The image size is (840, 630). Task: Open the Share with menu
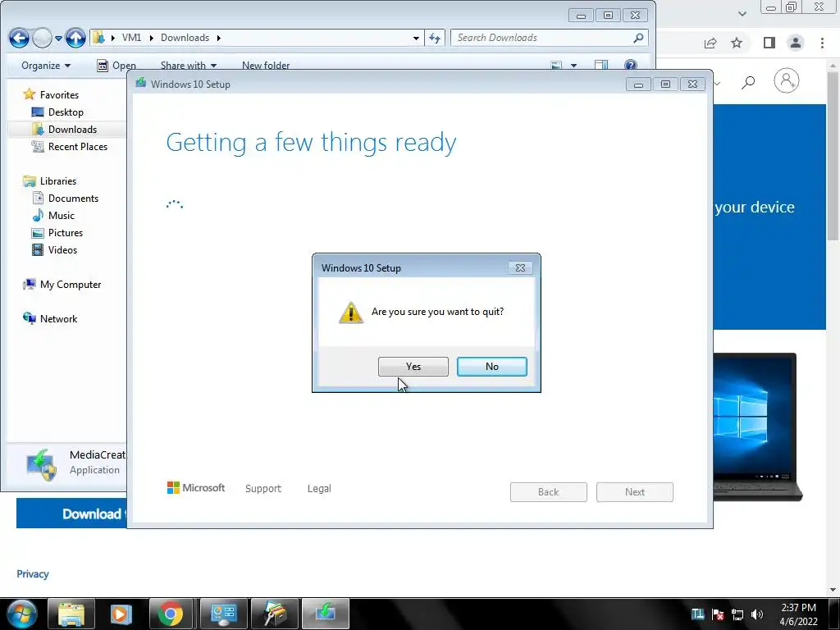pos(189,66)
